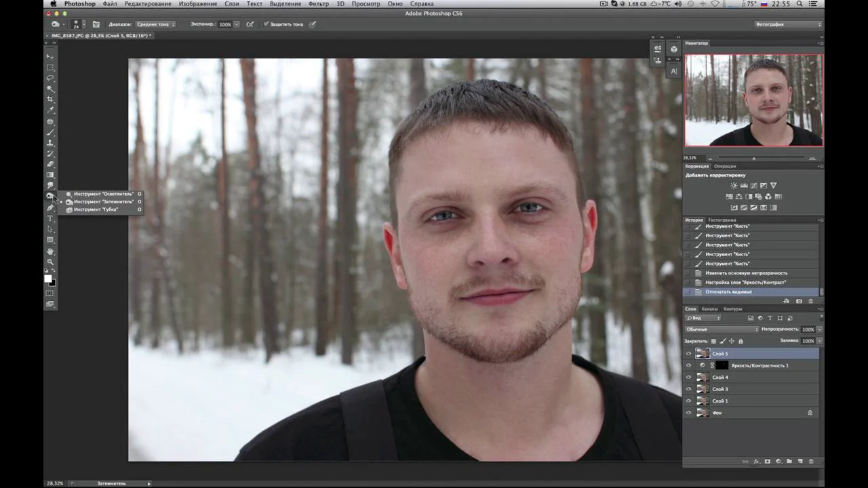Viewport: 868px width, 488px height.
Task: Select the Hand tool
Action: (50, 251)
